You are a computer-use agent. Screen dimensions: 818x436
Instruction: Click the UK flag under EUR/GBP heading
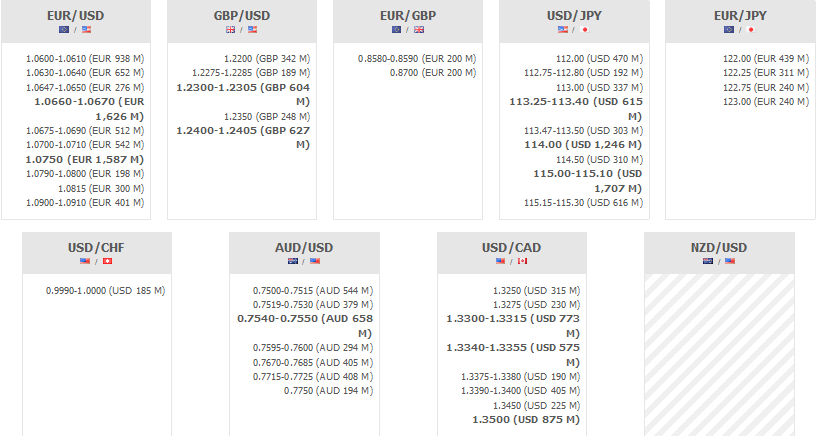click(x=419, y=30)
